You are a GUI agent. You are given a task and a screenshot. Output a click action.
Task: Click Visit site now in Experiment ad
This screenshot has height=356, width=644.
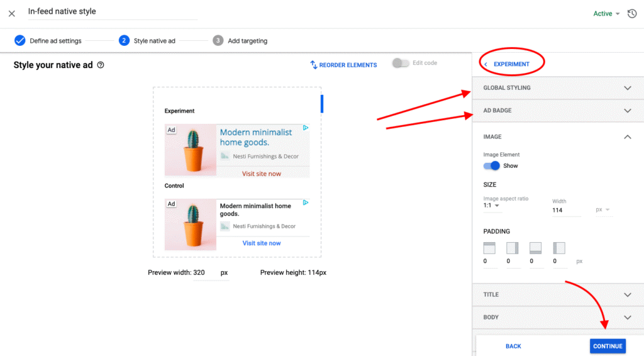262,174
